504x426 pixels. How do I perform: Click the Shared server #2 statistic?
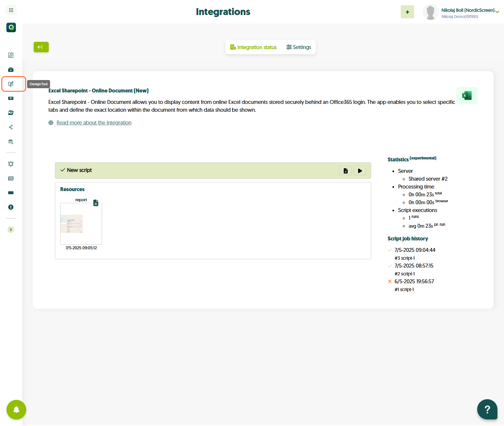point(428,179)
